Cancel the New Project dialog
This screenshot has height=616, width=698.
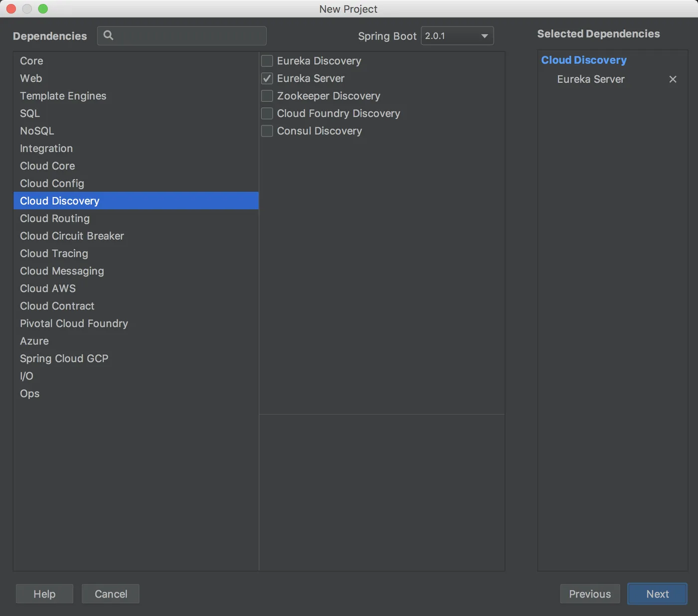(x=111, y=594)
